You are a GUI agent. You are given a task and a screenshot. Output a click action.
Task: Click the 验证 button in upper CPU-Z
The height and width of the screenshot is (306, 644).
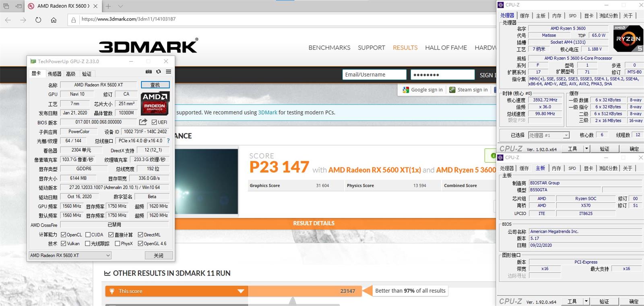tap(604, 149)
